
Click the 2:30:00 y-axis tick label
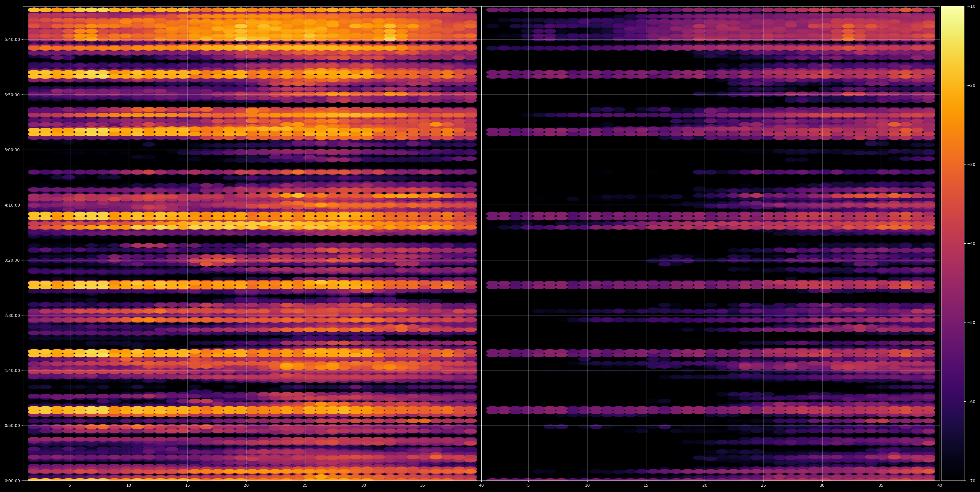coord(12,315)
